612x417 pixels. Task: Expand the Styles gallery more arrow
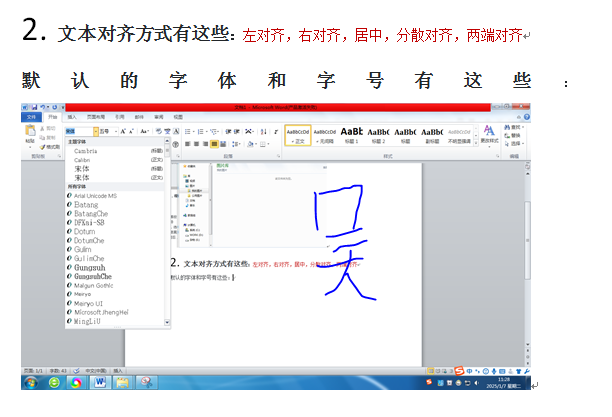[476, 143]
